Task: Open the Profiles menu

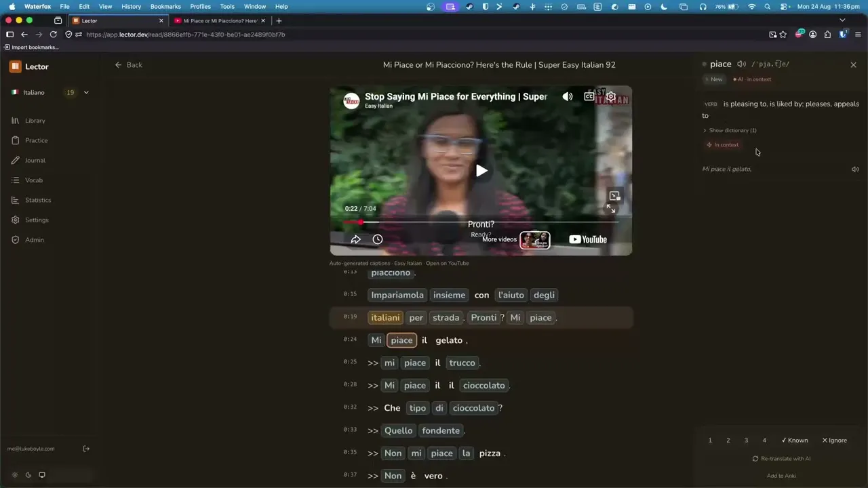Action: click(200, 7)
